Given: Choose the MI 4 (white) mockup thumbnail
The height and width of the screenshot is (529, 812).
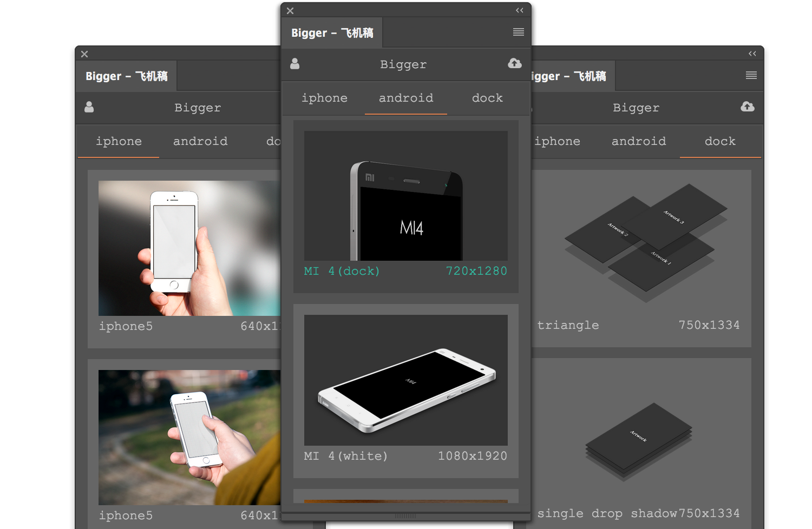Looking at the screenshot, I should [x=406, y=380].
